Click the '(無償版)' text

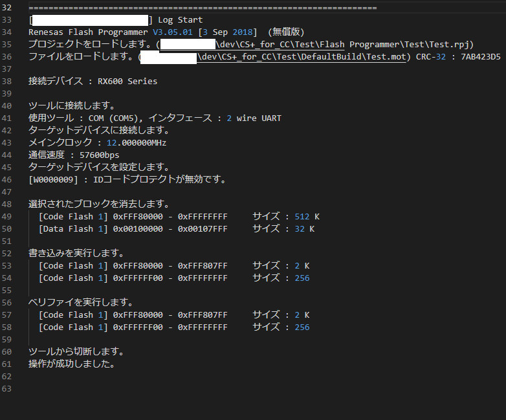tap(286, 32)
